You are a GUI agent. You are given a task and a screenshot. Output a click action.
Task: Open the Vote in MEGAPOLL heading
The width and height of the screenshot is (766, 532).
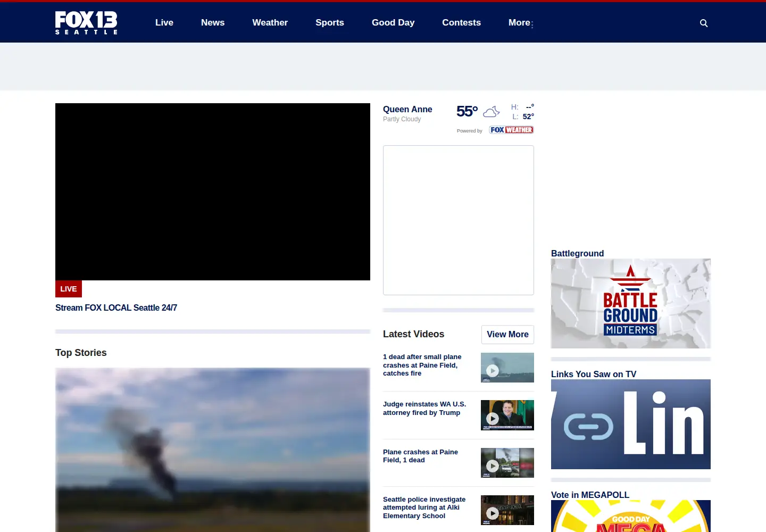(x=590, y=495)
